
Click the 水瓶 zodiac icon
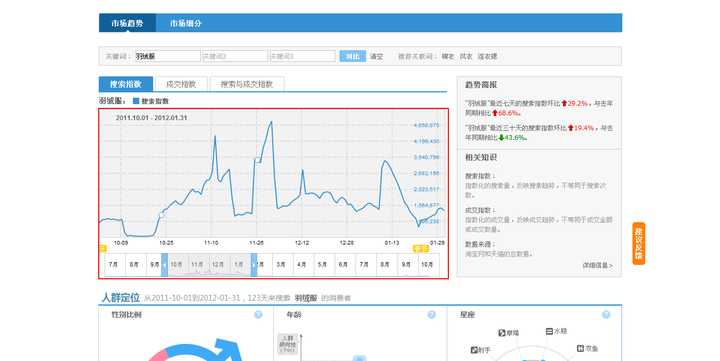coord(549,331)
